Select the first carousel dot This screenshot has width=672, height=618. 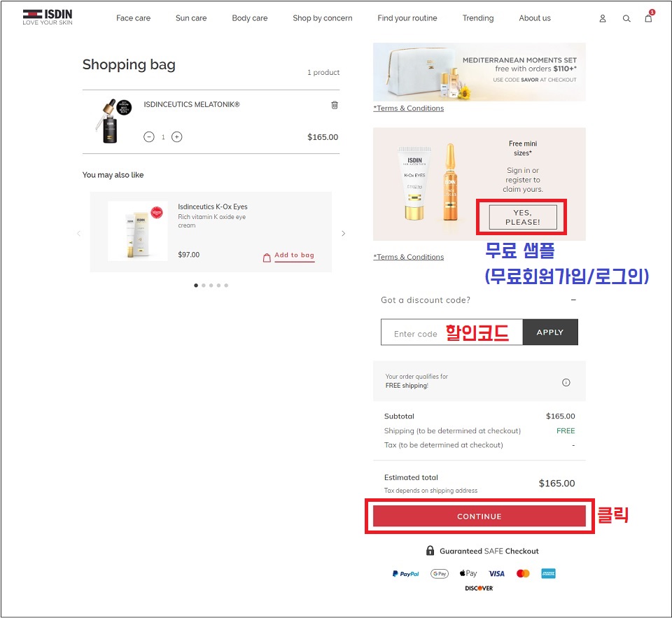[196, 286]
